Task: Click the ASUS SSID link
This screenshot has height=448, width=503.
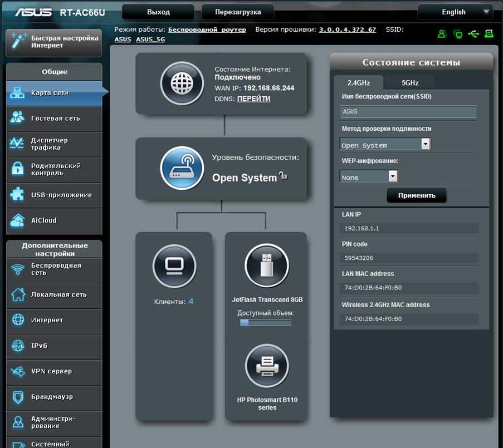Action: tap(123, 40)
